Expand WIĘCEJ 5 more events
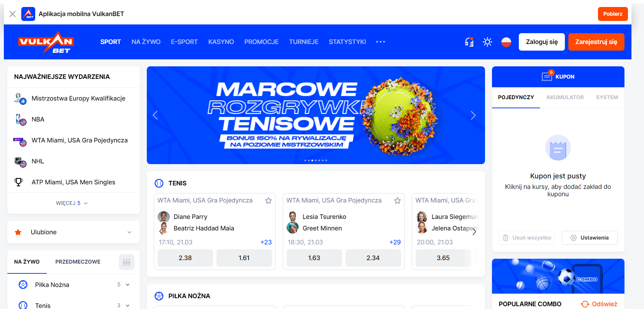 pos(72,203)
